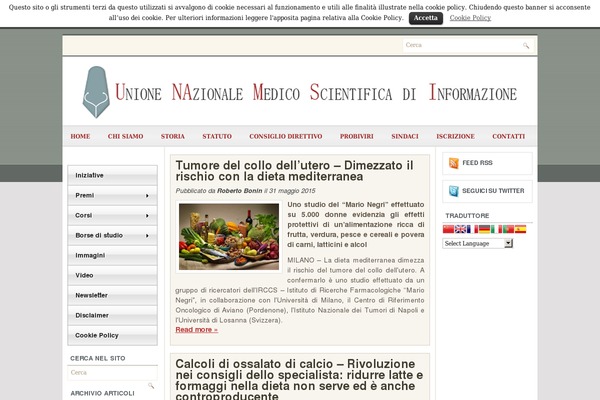Select the Italian flag icon

click(496, 229)
